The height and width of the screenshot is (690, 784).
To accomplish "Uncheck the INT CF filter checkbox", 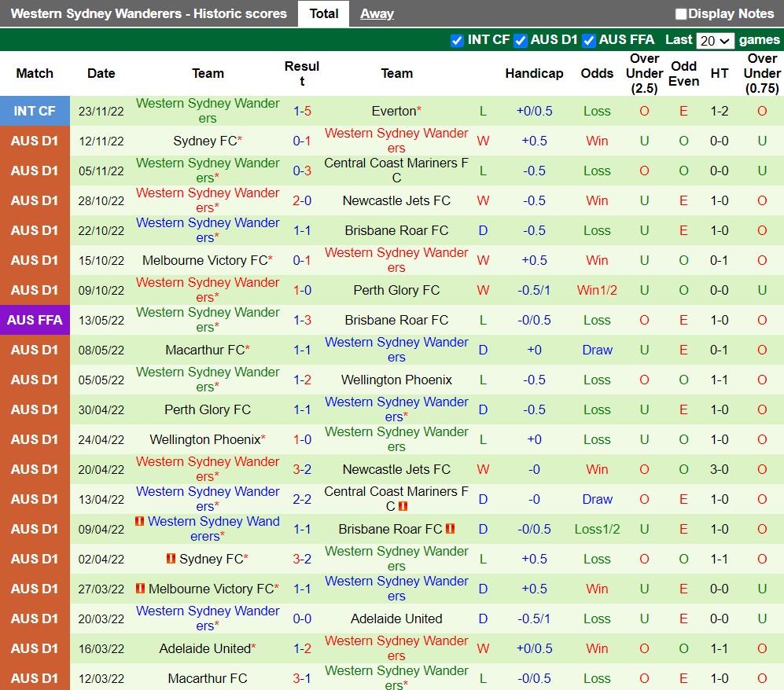I will point(457,41).
